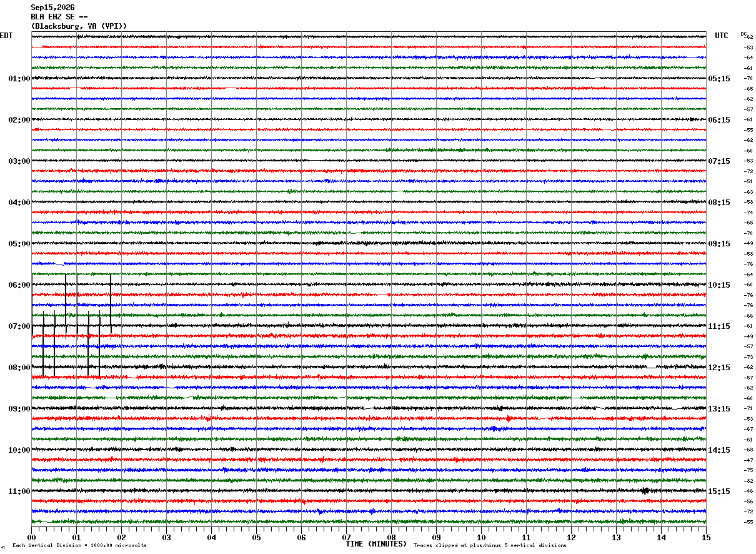
Task: Click the EDT timezone label
Action: pos(6,36)
